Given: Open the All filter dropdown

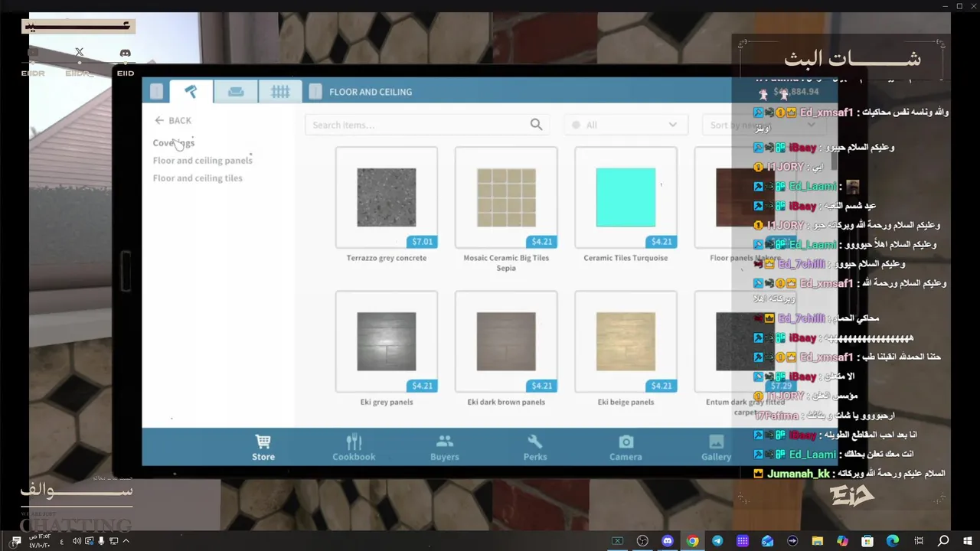Looking at the screenshot, I should coord(627,125).
